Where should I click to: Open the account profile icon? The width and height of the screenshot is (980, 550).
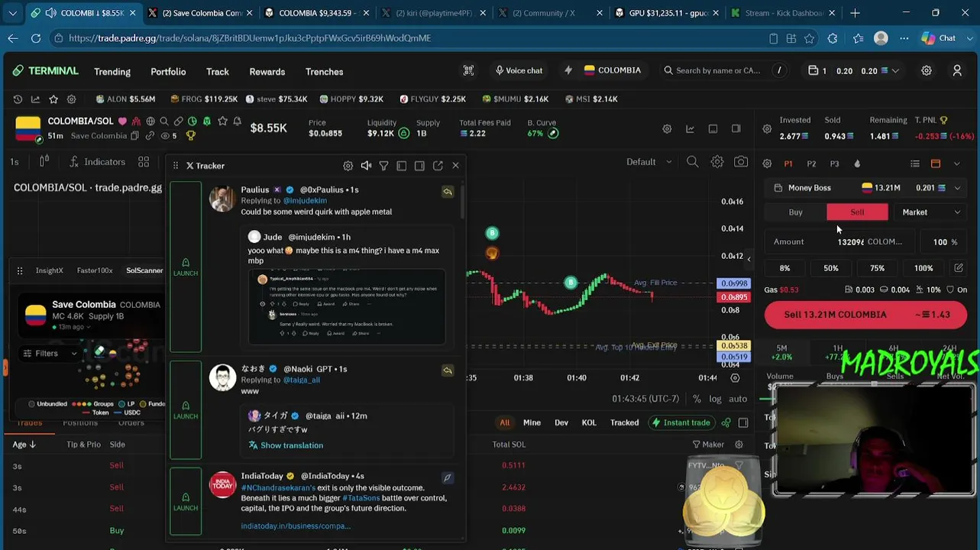point(957,70)
